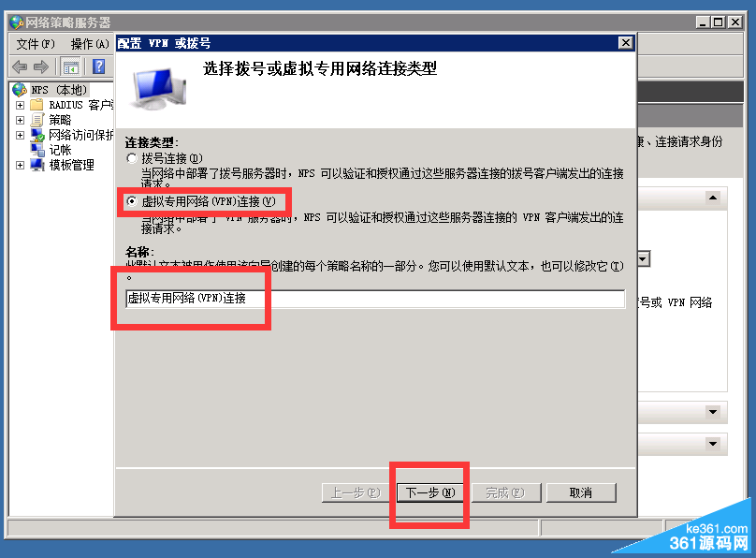Open the 操作(A) menu
Screen dimensions: 756x558
point(90,44)
